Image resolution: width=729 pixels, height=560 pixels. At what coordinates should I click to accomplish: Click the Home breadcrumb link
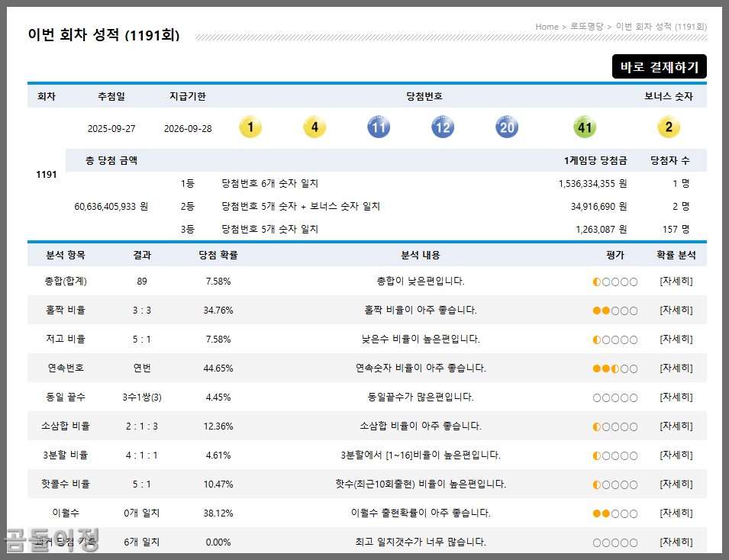point(547,26)
